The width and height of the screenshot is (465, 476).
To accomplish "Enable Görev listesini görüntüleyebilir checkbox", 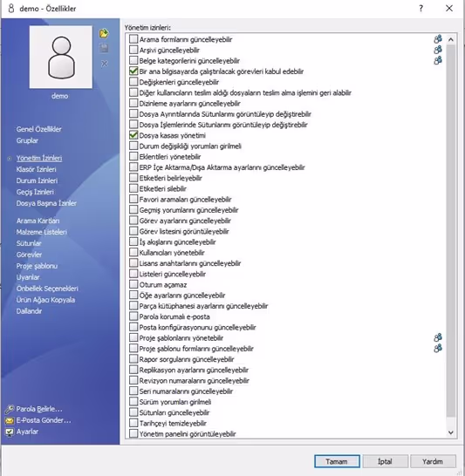I will pos(133,231).
